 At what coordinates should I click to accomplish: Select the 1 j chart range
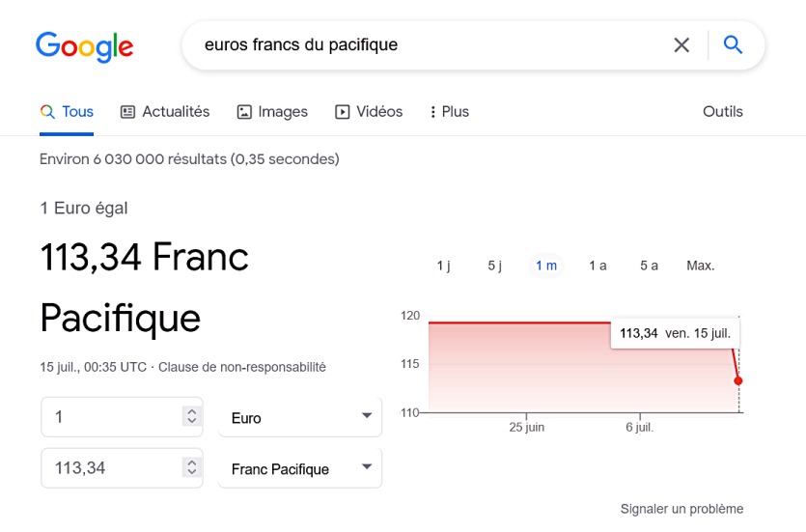443,266
